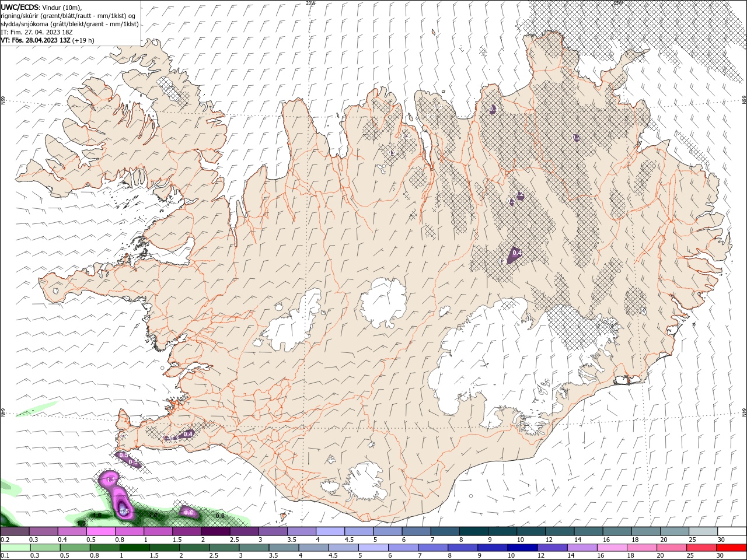The image size is (747, 560).
Task: Pick the lower legend swatch starting at 6
Action: [402, 548]
